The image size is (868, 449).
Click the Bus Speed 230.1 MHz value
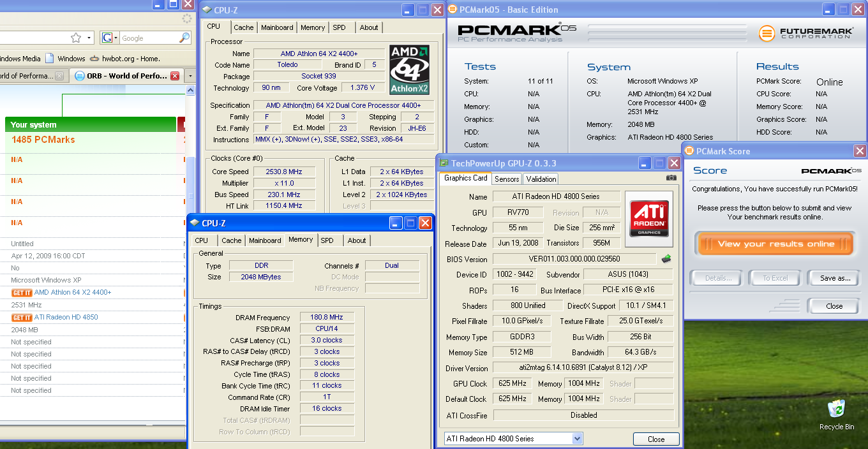point(284,195)
